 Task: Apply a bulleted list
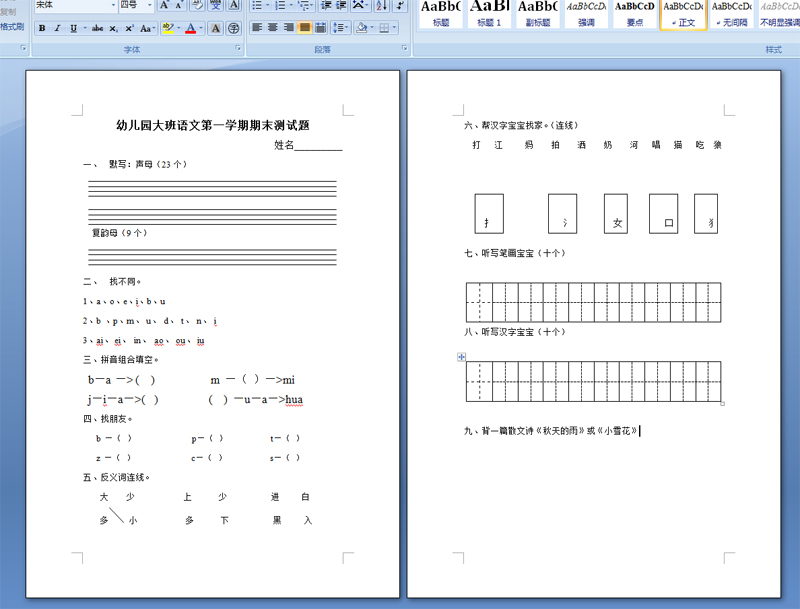(x=257, y=5)
